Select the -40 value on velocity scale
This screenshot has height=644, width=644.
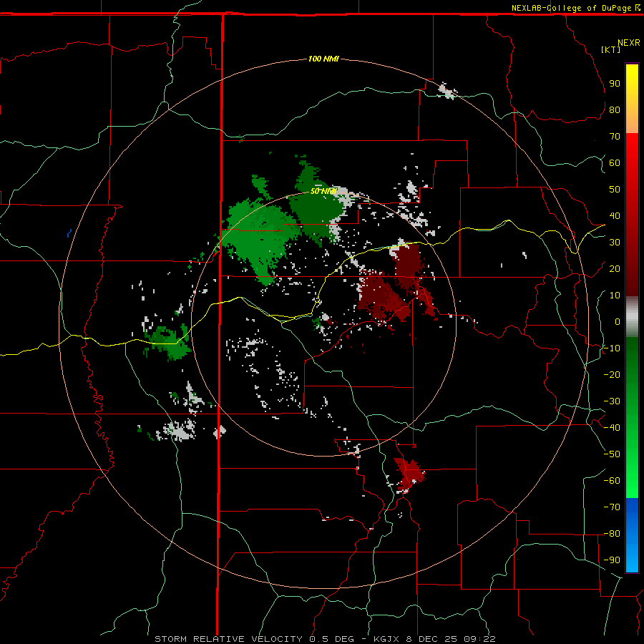coord(612,428)
